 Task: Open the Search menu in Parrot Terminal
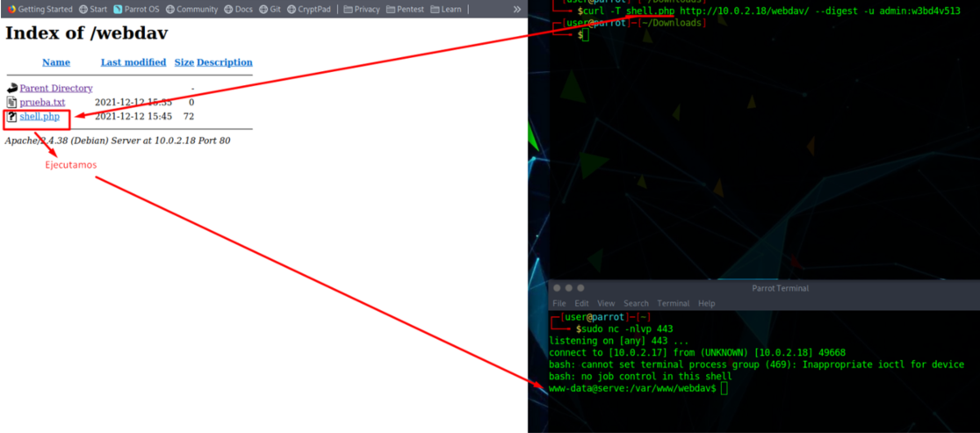[637, 303]
